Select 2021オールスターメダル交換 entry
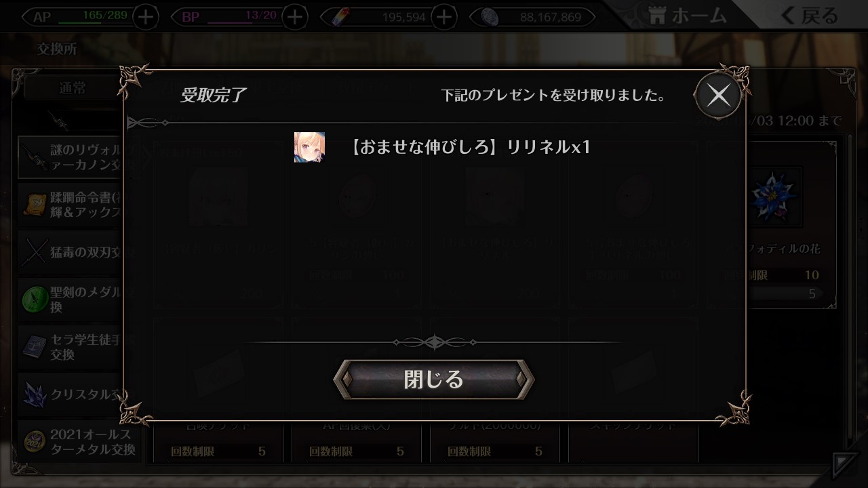The image size is (868, 488). coord(79,442)
